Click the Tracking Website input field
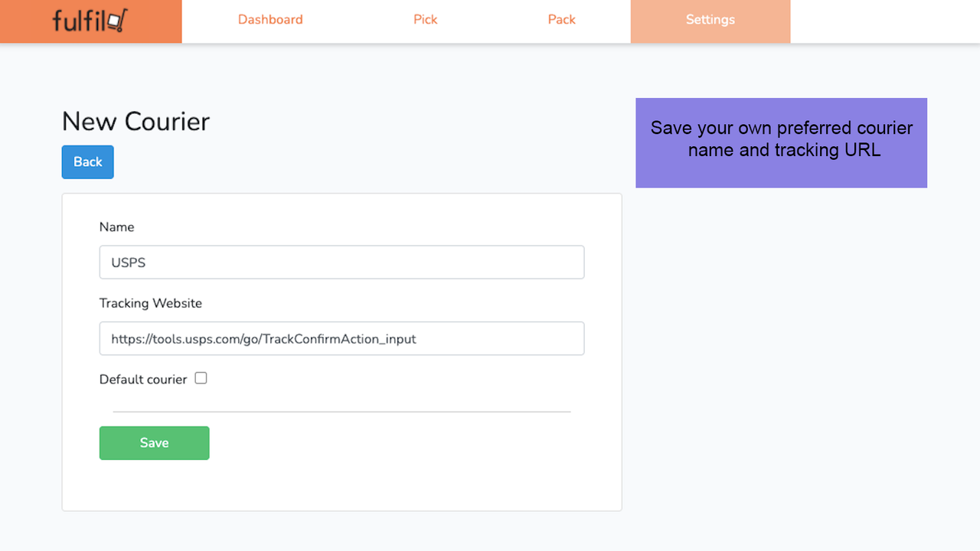 point(342,338)
